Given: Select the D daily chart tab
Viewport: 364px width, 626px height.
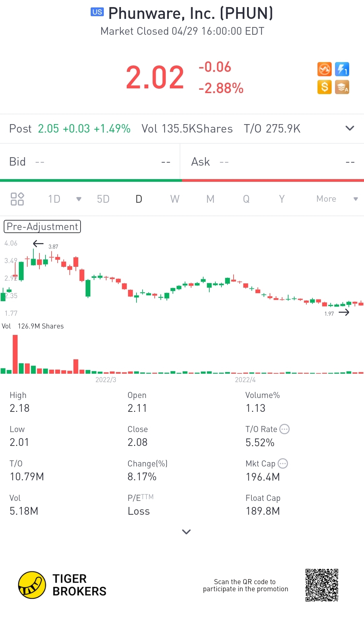Looking at the screenshot, I should pos(139,199).
